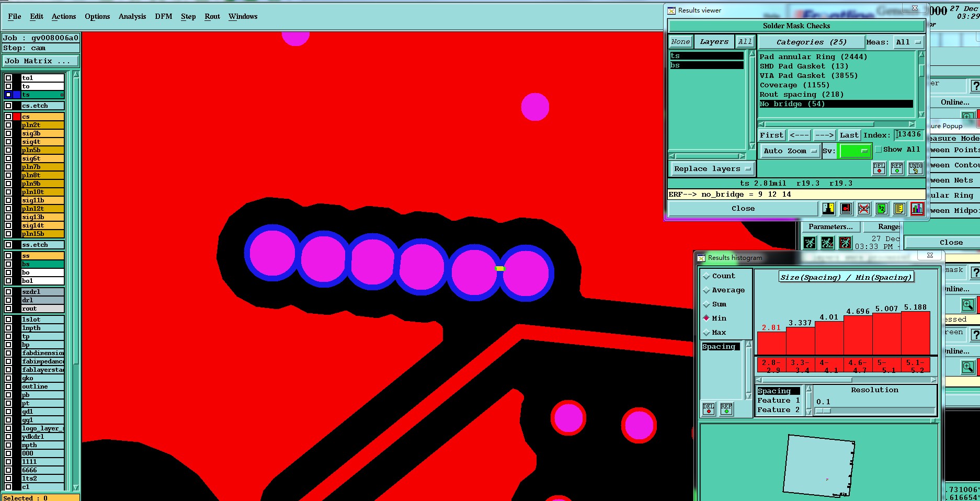Open the Auto Zoom dropdown
The height and width of the screenshot is (501, 980).
[x=790, y=151]
